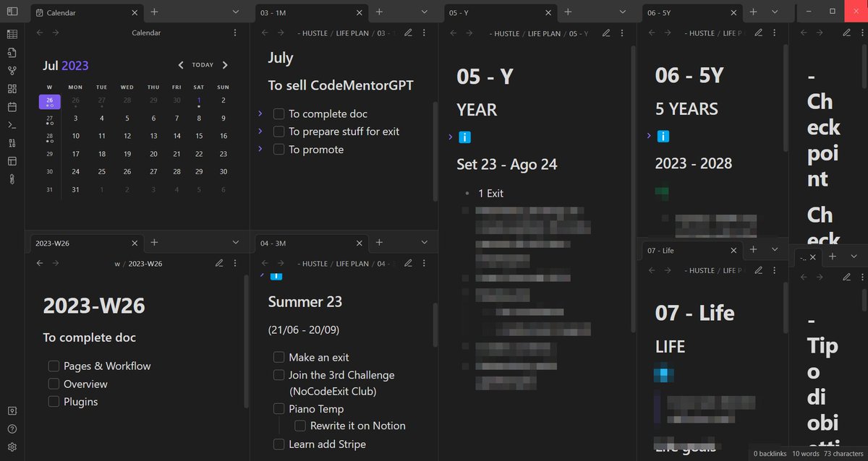The image size is (868, 461).
Task: Click edit pencil icon in 03 - 1M pane
Action: 408,33
